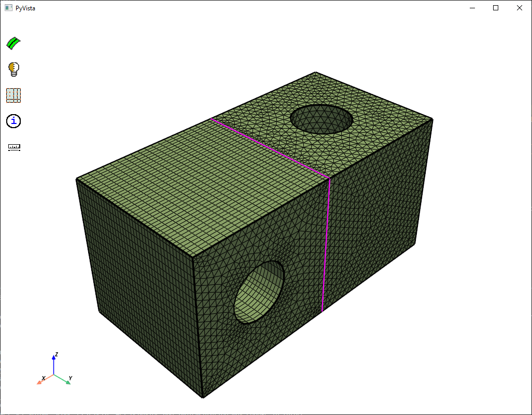Toggle the light bulb lighting icon
This screenshot has width=532, height=415.
click(13, 69)
